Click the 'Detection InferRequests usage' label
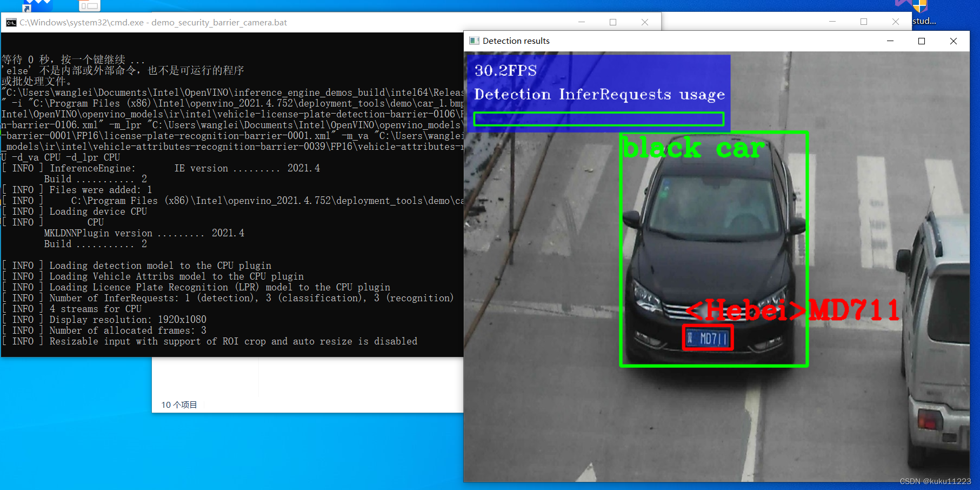 (599, 95)
